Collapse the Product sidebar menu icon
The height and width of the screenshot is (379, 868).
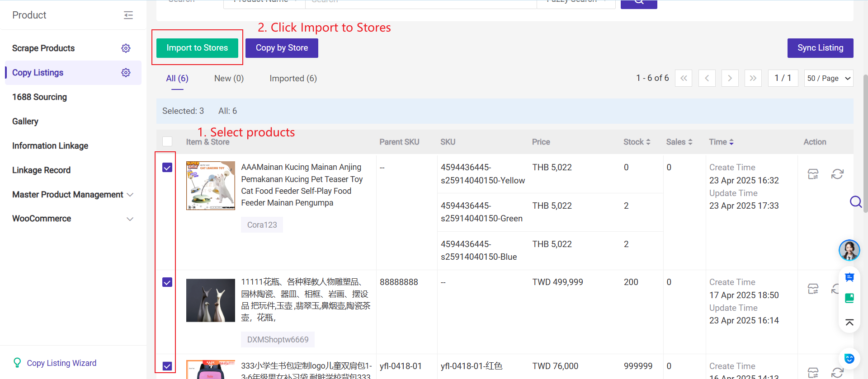[128, 15]
